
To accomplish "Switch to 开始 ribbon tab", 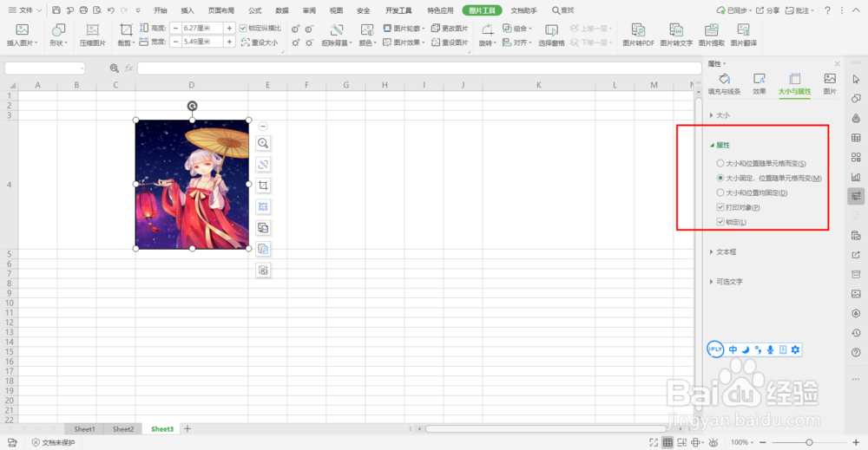I will tap(160, 10).
